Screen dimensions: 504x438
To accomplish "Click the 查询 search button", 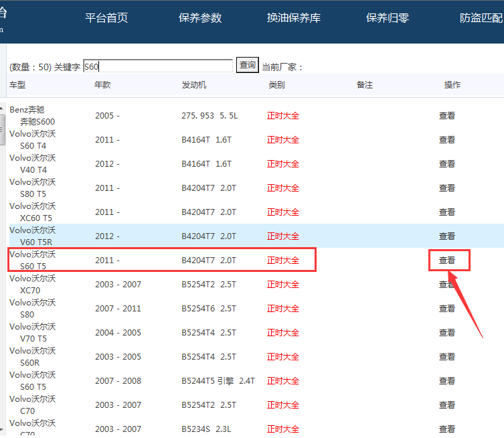I will click(x=247, y=65).
